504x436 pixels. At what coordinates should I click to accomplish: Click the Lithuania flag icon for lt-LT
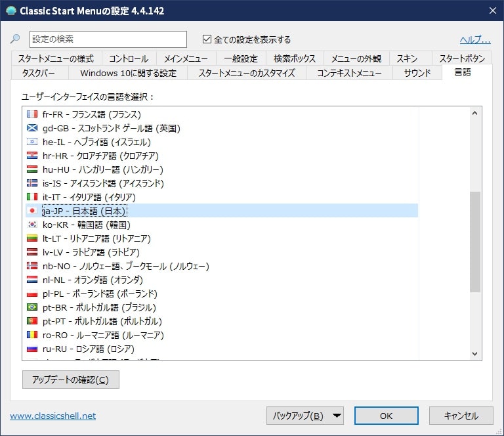(31, 238)
